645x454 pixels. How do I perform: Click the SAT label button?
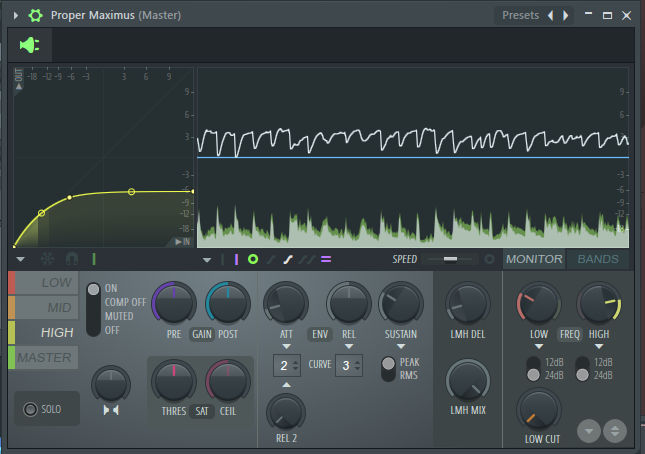click(x=202, y=411)
